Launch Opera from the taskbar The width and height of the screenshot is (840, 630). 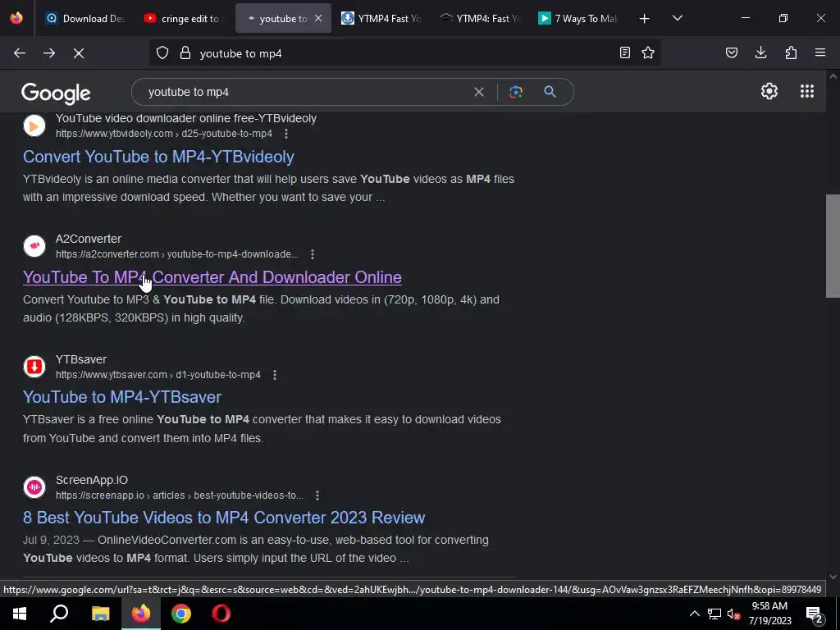[x=221, y=614]
